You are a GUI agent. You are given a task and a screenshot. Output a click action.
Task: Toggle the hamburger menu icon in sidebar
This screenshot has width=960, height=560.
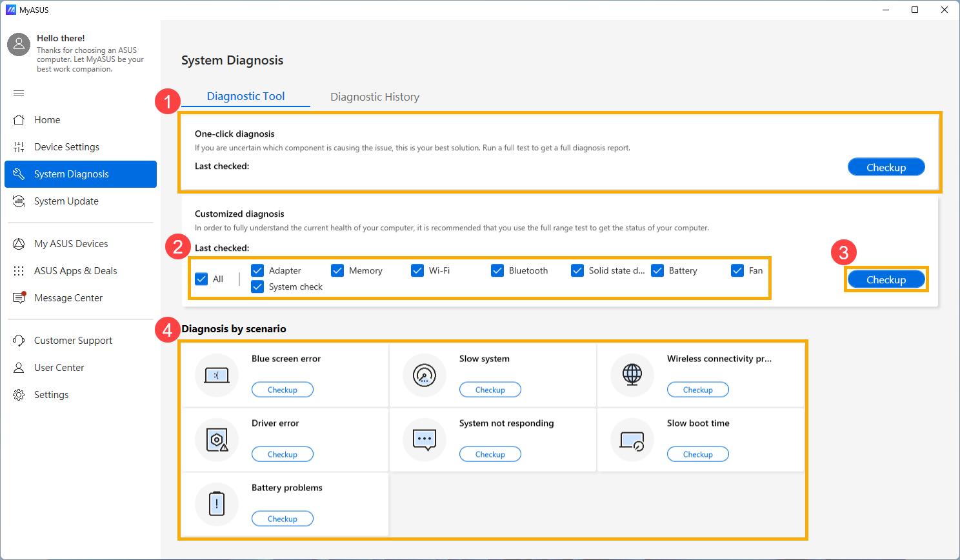coord(19,94)
